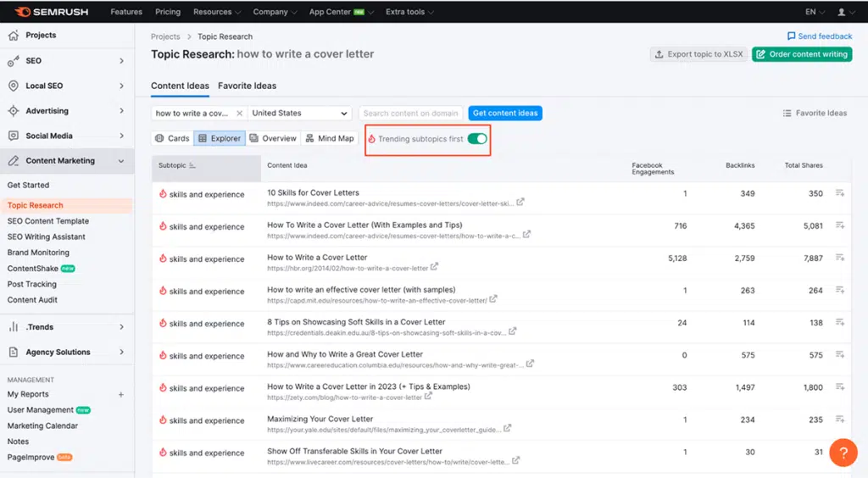The height and width of the screenshot is (478, 868).
Task: Collapse the Content Marketing section
Action: point(121,161)
